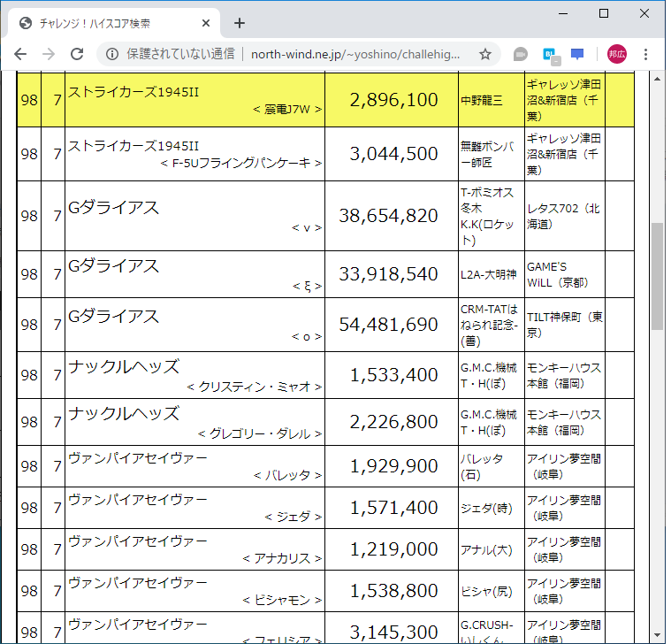Open Chrome three-dot menu
The image size is (671, 644).
pyautogui.click(x=645, y=54)
